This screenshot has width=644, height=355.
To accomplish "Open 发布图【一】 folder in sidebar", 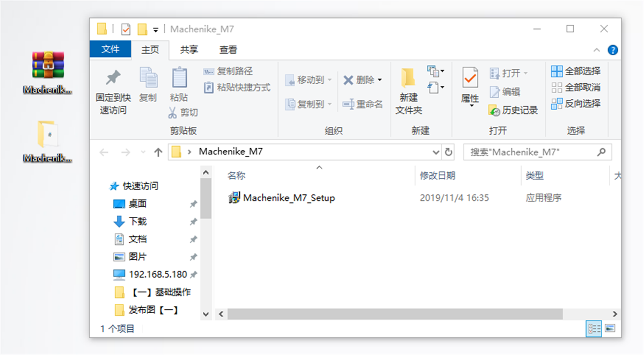I will click(x=147, y=310).
